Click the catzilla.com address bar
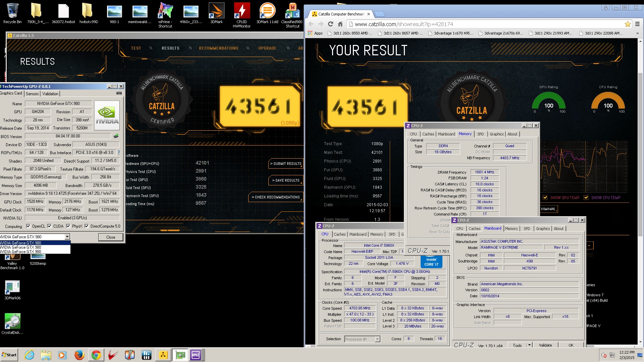 tap(486, 24)
